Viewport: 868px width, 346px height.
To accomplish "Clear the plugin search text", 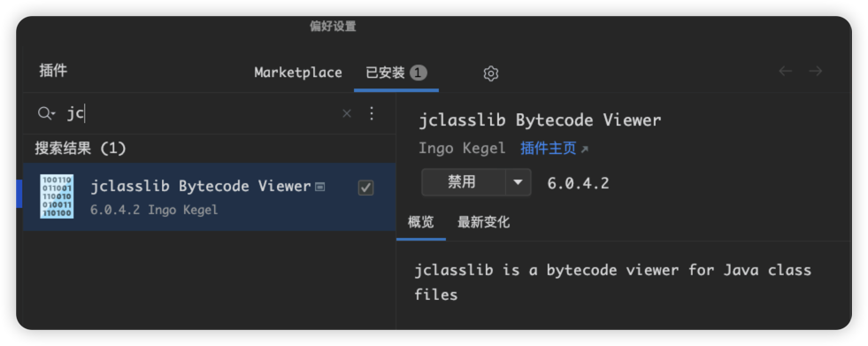I will coord(347,113).
